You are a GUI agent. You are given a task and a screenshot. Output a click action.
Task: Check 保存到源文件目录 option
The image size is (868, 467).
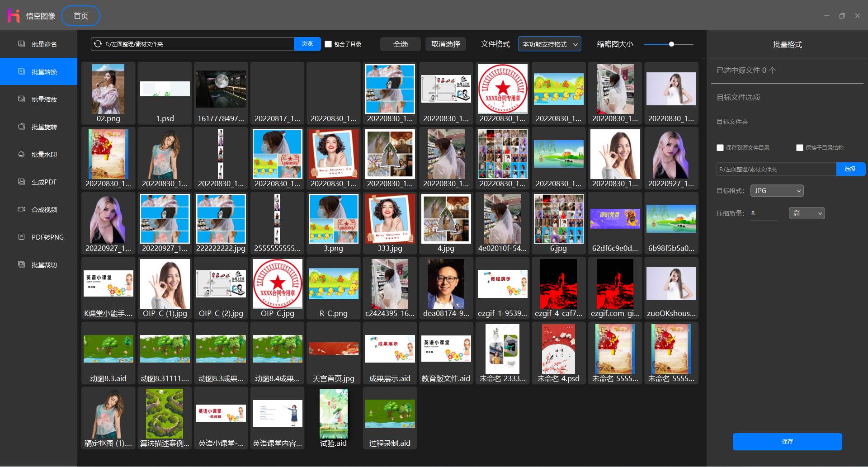[x=720, y=148]
